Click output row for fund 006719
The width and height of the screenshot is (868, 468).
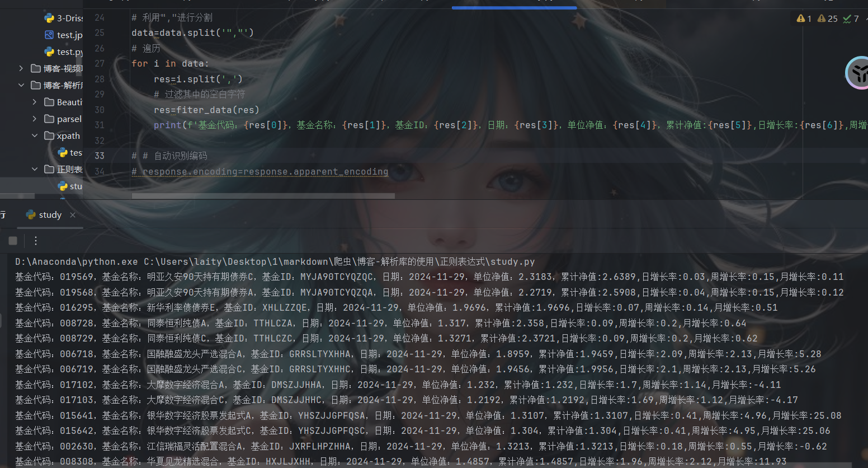point(415,369)
